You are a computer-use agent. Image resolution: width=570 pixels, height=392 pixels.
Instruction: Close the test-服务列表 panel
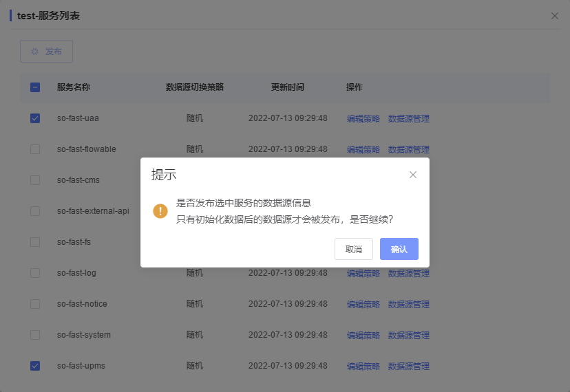pyautogui.click(x=555, y=16)
